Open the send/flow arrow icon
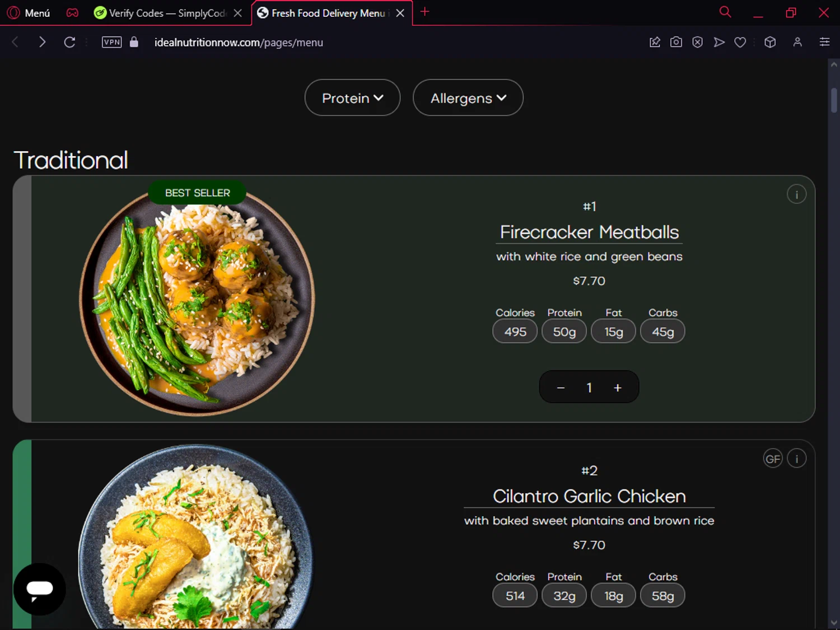The width and height of the screenshot is (840, 630). pyautogui.click(x=719, y=42)
